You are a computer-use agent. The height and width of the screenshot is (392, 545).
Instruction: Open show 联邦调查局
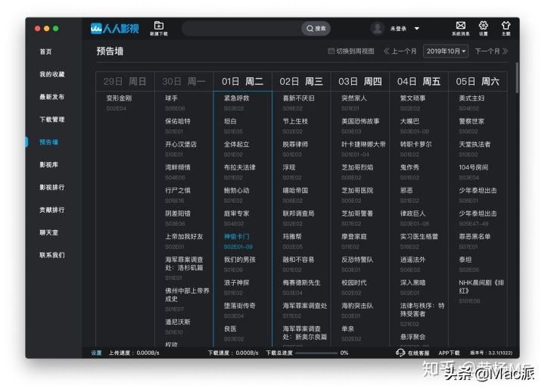(298, 213)
